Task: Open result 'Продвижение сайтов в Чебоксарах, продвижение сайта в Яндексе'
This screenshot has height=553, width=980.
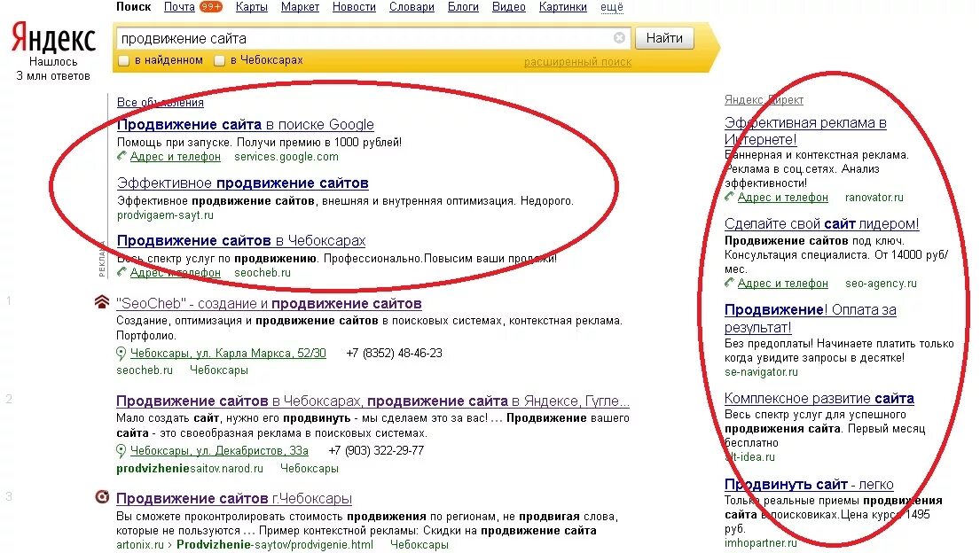Action: [x=372, y=401]
